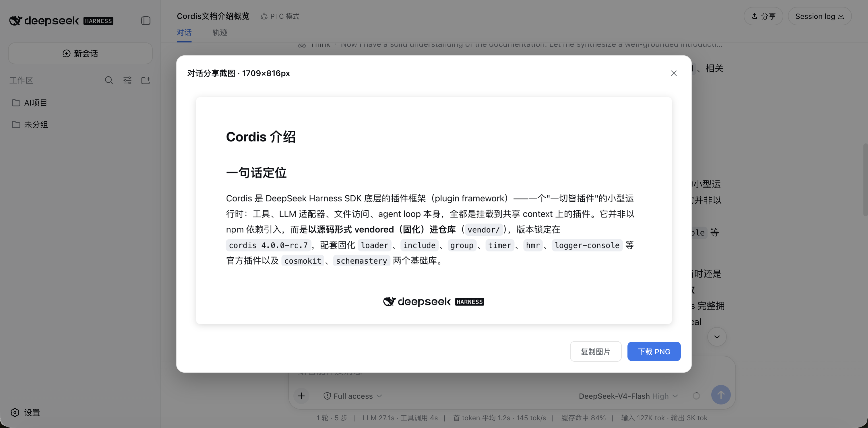This screenshot has height=428, width=868.
Task: Click the 工作区 label
Action: pyautogui.click(x=21, y=81)
